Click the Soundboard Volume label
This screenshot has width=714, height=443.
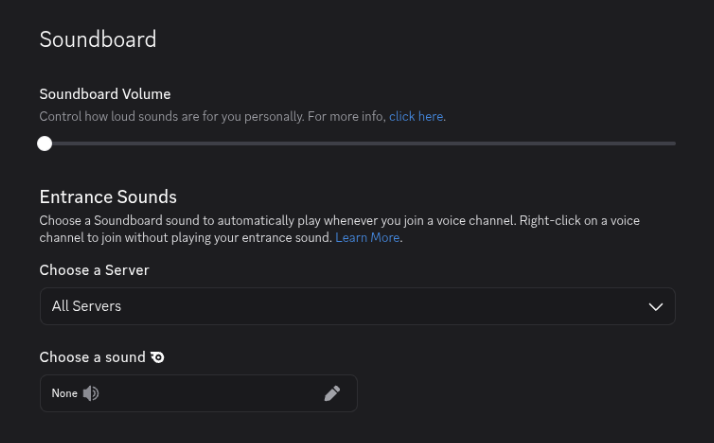click(105, 94)
